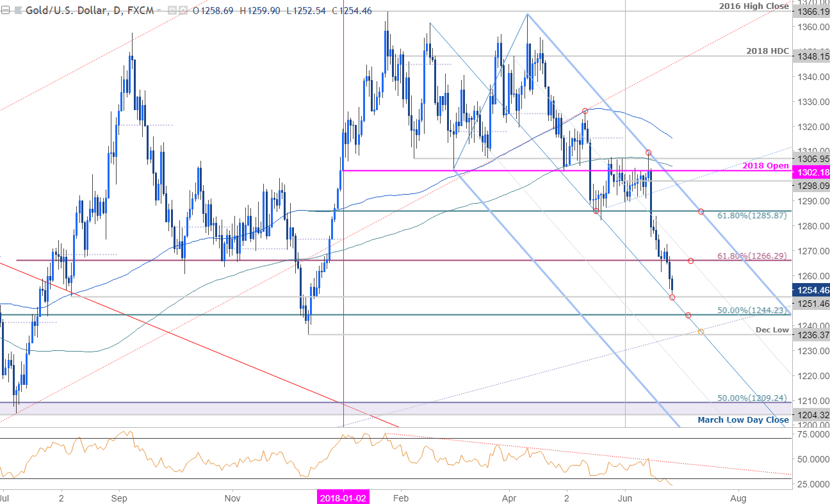Toggle the eye visibility icon in legend
830x504 pixels.
pos(172,11)
